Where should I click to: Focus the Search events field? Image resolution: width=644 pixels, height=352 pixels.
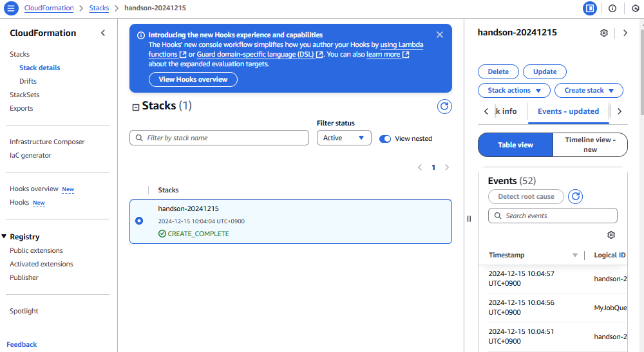point(553,216)
